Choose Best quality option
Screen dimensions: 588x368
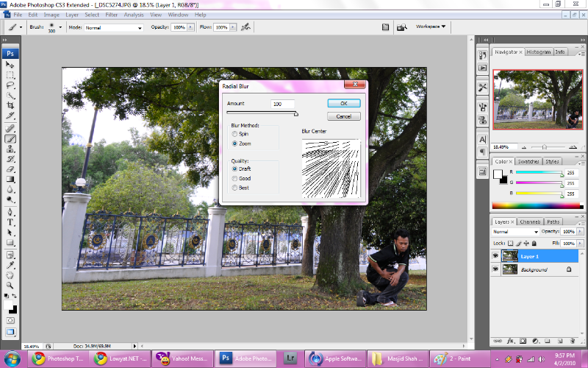point(234,188)
